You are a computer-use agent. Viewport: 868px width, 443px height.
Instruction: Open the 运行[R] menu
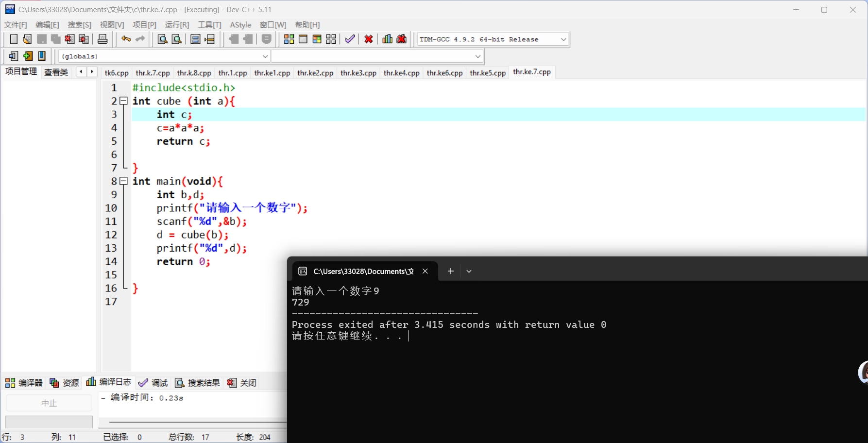pos(177,25)
